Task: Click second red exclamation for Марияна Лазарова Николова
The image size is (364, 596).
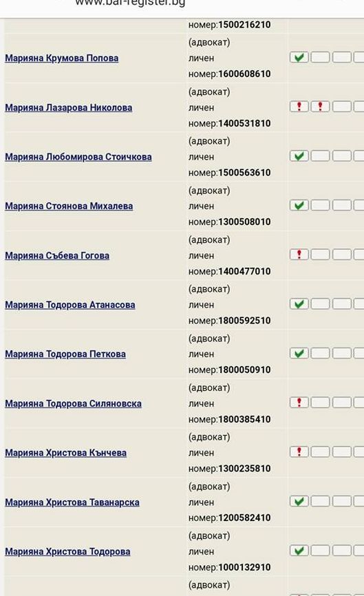Action: pyautogui.click(x=320, y=107)
